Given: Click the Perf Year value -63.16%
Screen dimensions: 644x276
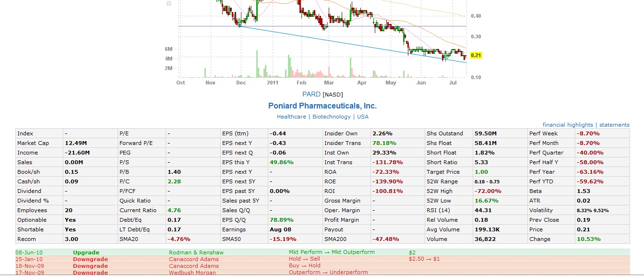Looking at the screenshot, I should pos(590,172).
